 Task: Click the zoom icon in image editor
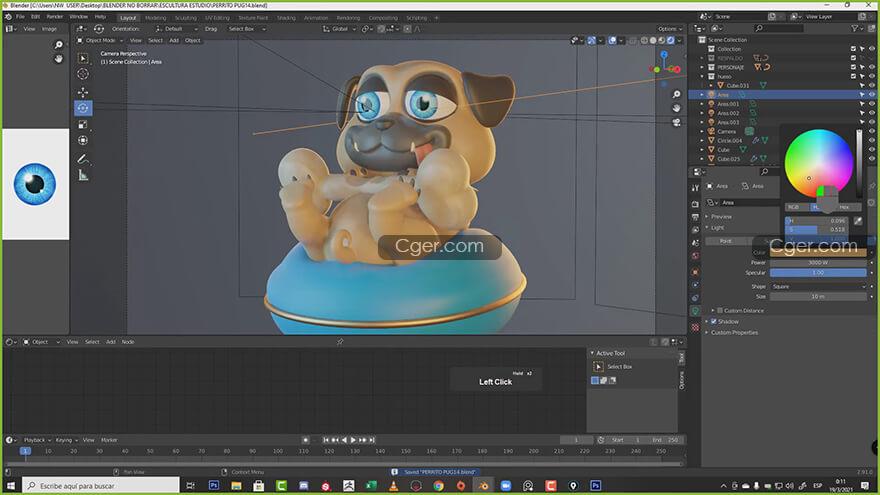58,45
